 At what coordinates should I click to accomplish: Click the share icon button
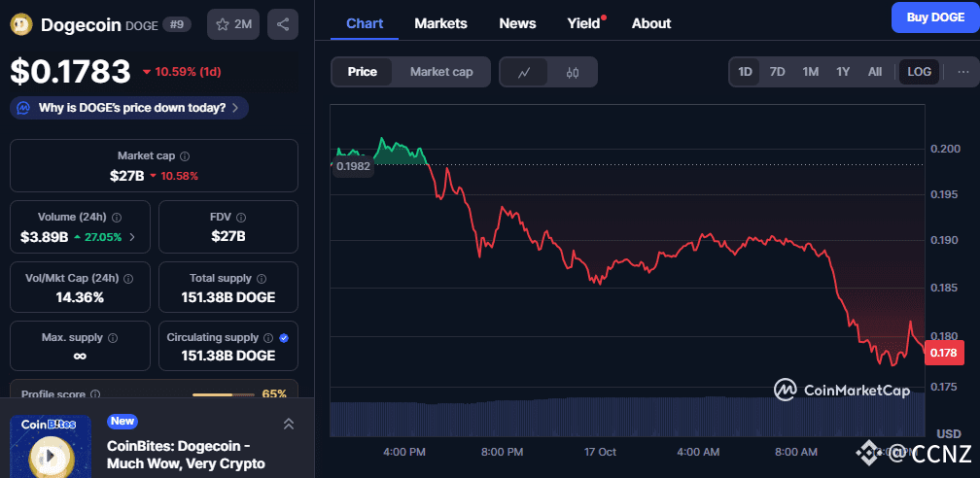[283, 24]
